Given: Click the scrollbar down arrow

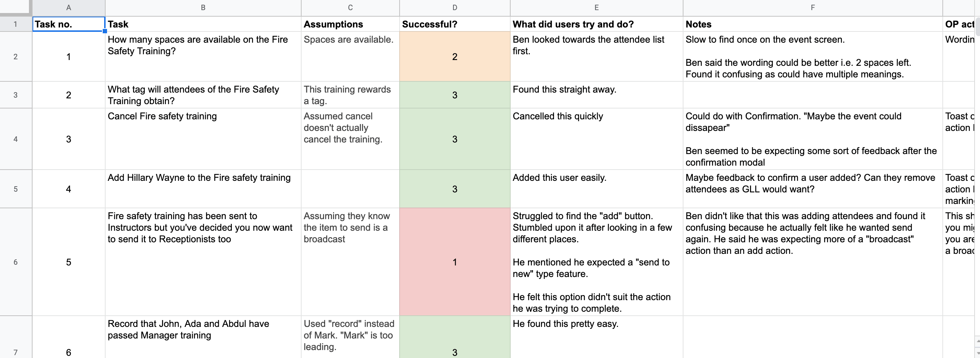Looking at the screenshot, I should [976, 353].
